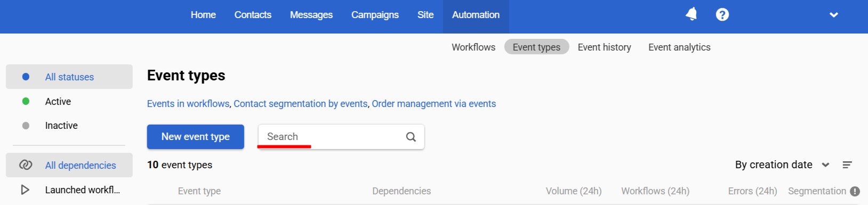The height and width of the screenshot is (205, 868).
Task: Click the Launched workflows play icon
Action: pyautogui.click(x=25, y=190)
